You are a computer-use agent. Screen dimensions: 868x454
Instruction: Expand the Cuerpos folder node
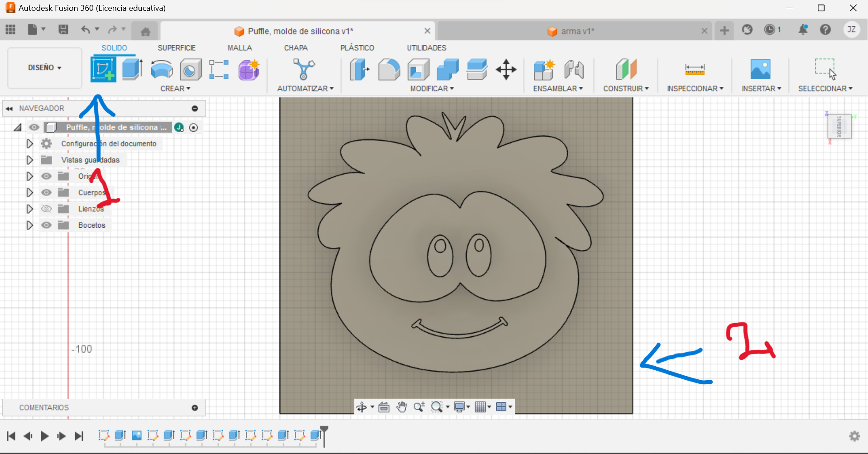tap(29, 192)
